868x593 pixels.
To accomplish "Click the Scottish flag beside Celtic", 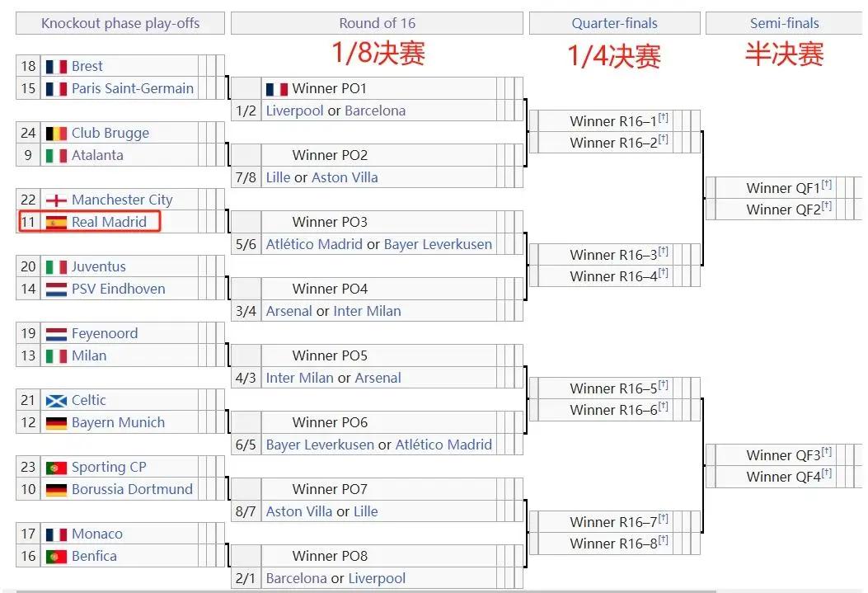I will [x=56, y=401].
